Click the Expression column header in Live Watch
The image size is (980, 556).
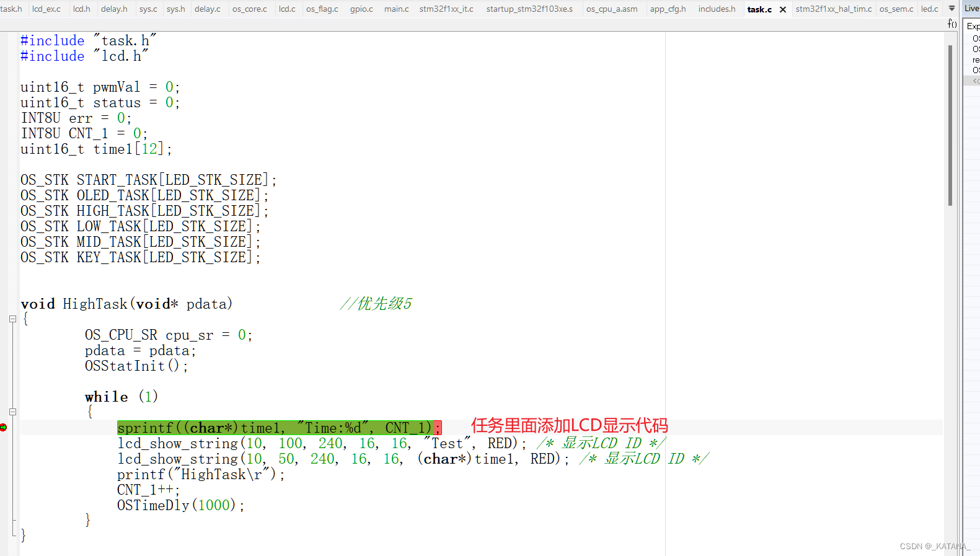coord(973,26)
